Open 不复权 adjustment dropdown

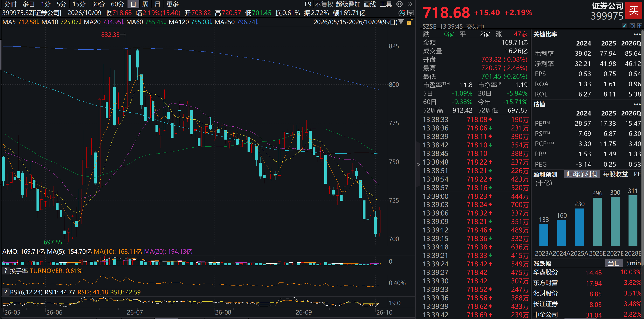tap(324, 4)
